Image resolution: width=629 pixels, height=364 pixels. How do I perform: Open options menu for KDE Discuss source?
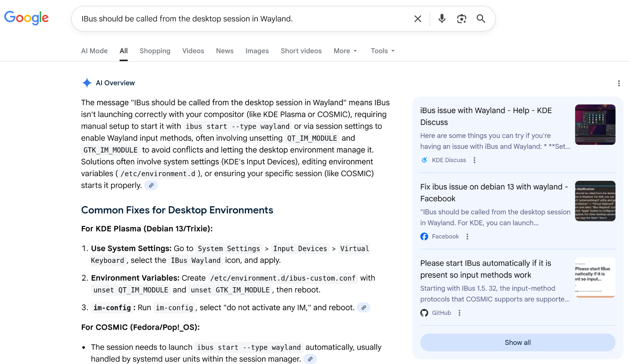point(474,160)
